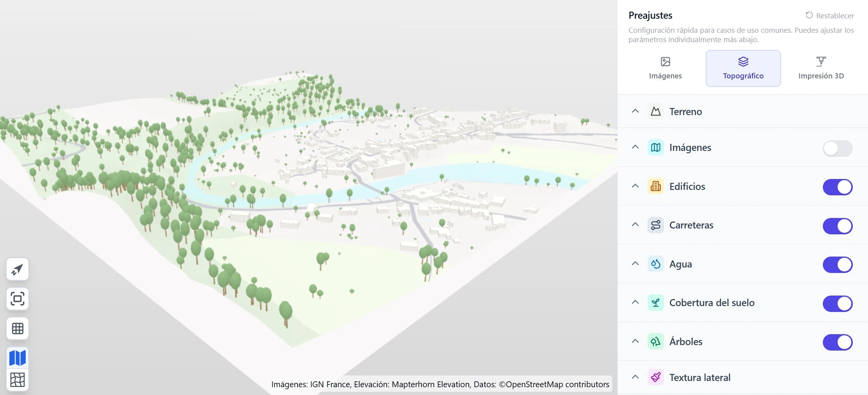
Task: Click the Árboles section label
Action: pos(686,341)
